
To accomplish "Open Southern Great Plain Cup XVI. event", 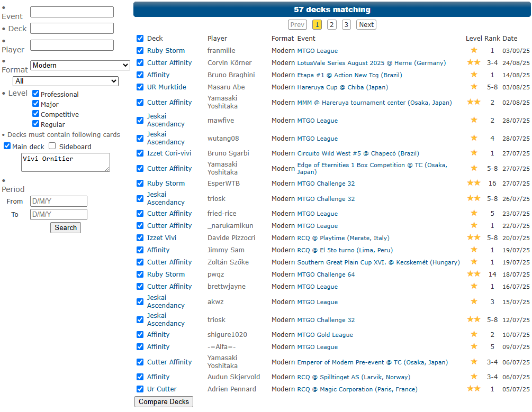I will (378, 262).
